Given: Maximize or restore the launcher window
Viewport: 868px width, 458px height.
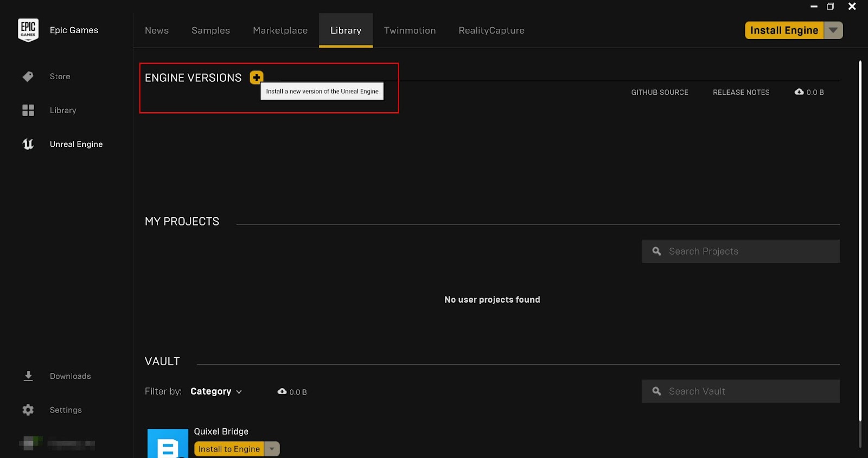Looking at the screenshot, I should pos(830,7).
